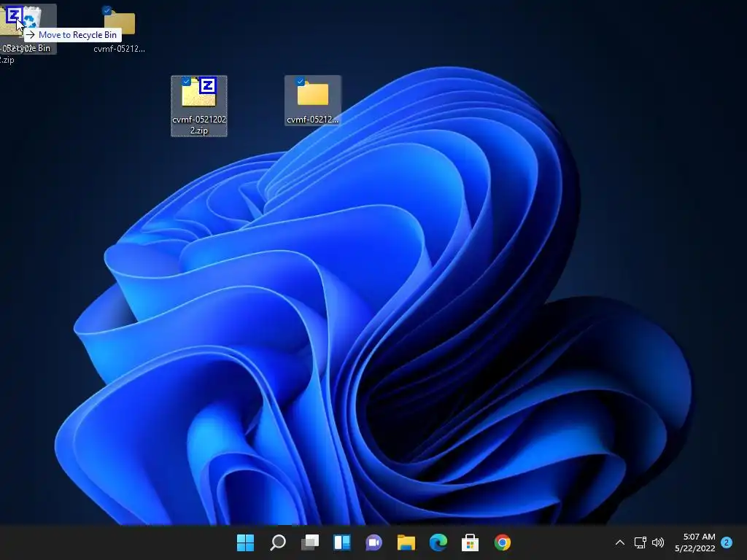This screenshot has width=747, height=560.
Task: Launch Microsoft Edge from taskbar
Action: pyautogui.click(x=438, y=542)
